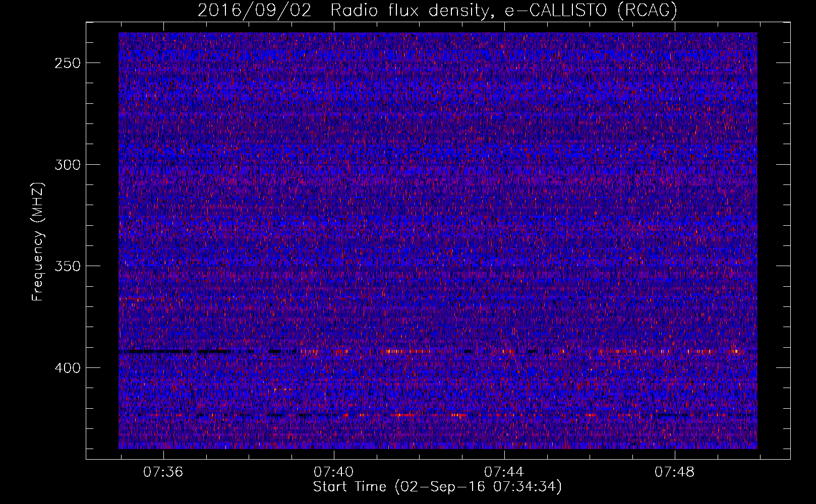816x504 pixels.
Task: Click the 'Start Time (02-Sep-16 07:34:34)' label
Action: pyautogui.click(x=437, y=487)
